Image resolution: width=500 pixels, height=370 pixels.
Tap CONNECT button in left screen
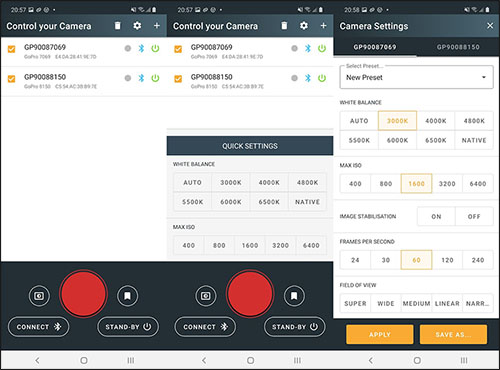click(39, 327)
